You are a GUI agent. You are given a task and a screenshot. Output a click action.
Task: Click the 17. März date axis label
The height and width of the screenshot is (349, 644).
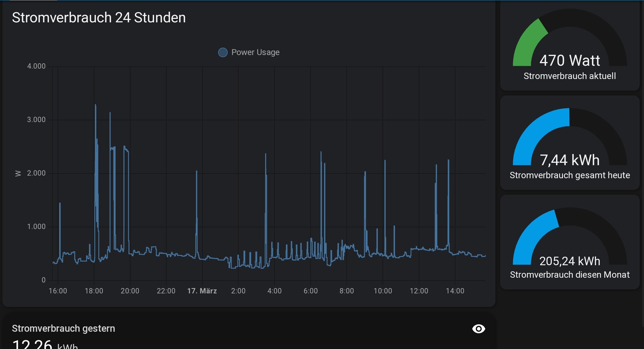(202, 291)
